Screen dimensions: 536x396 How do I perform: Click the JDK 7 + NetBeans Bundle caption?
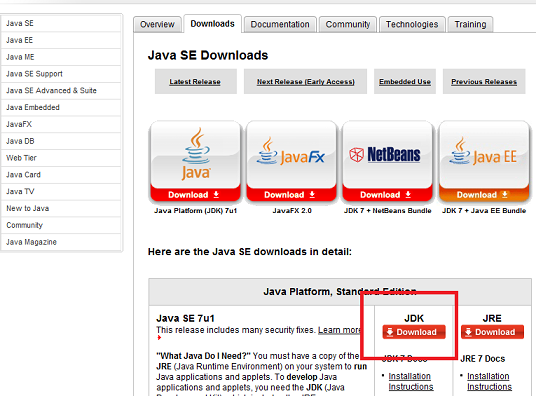(x=388, y=211)
